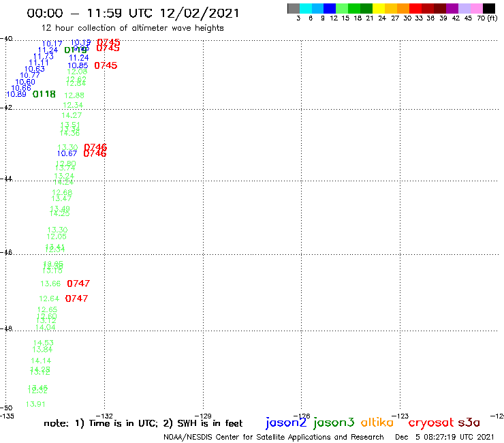This screenshot has width=504, height=443.
Task: Click the -123 longitude axis label
Action: pos(400,416)
